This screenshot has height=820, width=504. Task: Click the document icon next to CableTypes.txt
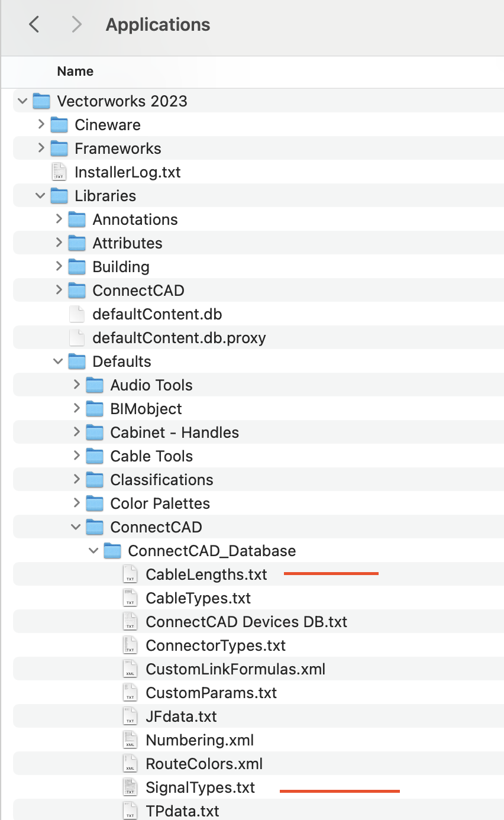130,598
